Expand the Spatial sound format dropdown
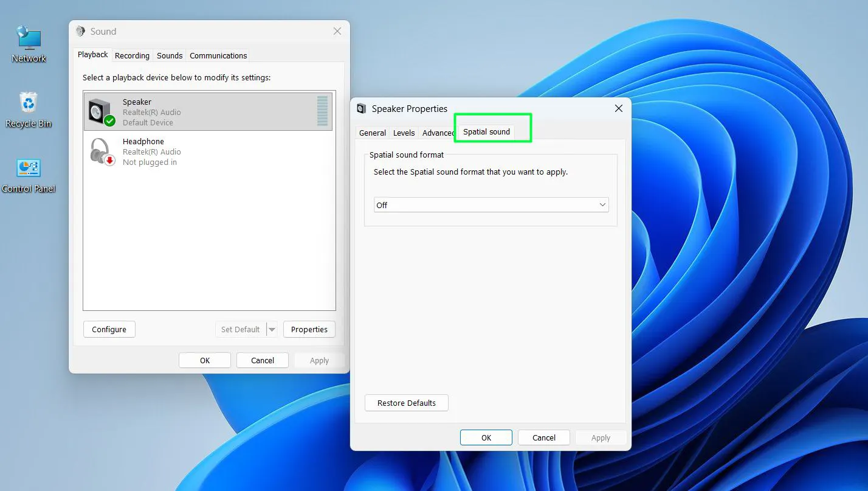This screenshot has width=868, height=491. pyautogui.click(x=491, y=205)
